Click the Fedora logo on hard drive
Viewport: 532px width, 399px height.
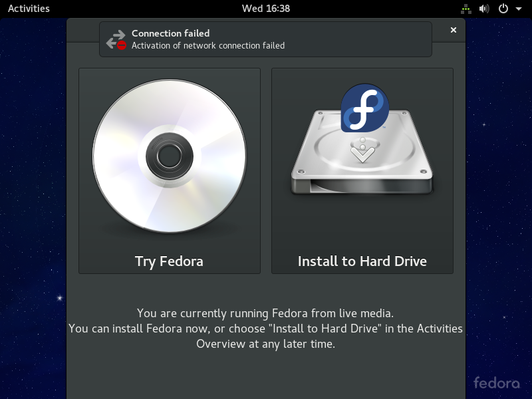[364, 108]
